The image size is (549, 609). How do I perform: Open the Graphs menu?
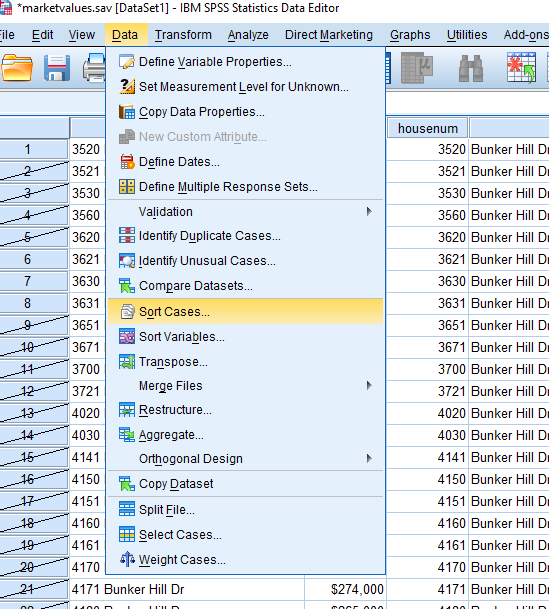coord(410,35)
